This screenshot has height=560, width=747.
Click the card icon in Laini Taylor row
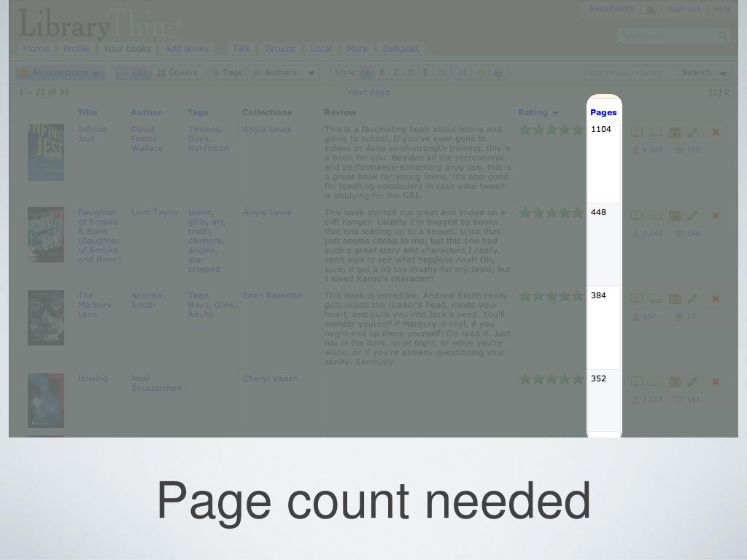tap(656, 216)
